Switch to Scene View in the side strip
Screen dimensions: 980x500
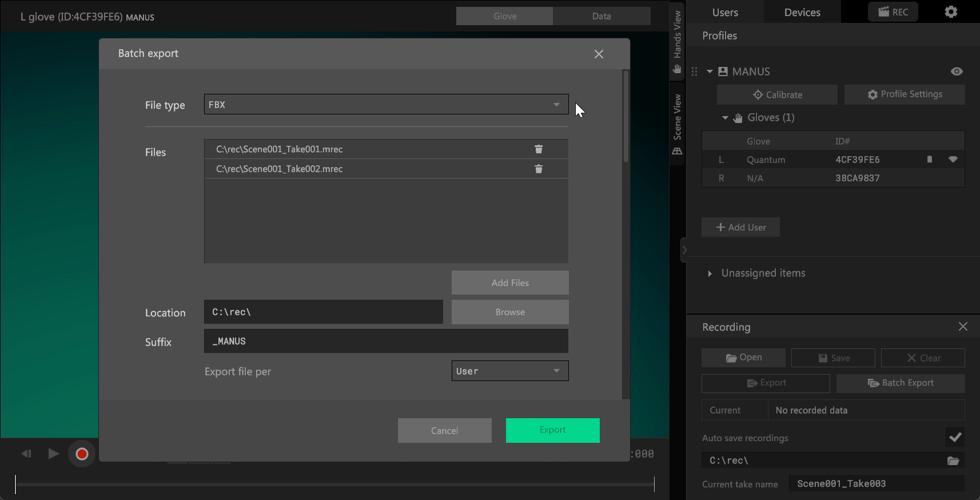pyautogui.click(x=677, y=124)
